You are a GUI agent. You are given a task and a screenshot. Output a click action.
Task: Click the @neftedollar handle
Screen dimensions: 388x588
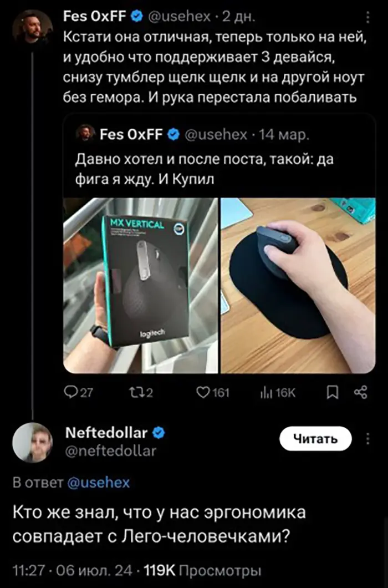[x=111, y=450]
